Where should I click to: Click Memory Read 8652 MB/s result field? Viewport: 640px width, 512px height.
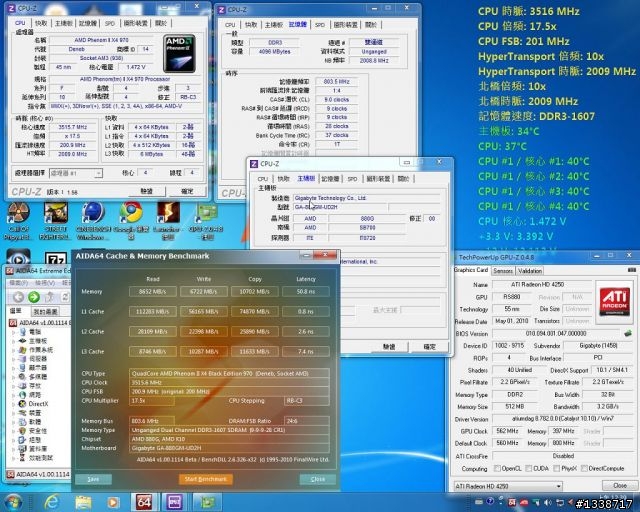pos(153,292)
